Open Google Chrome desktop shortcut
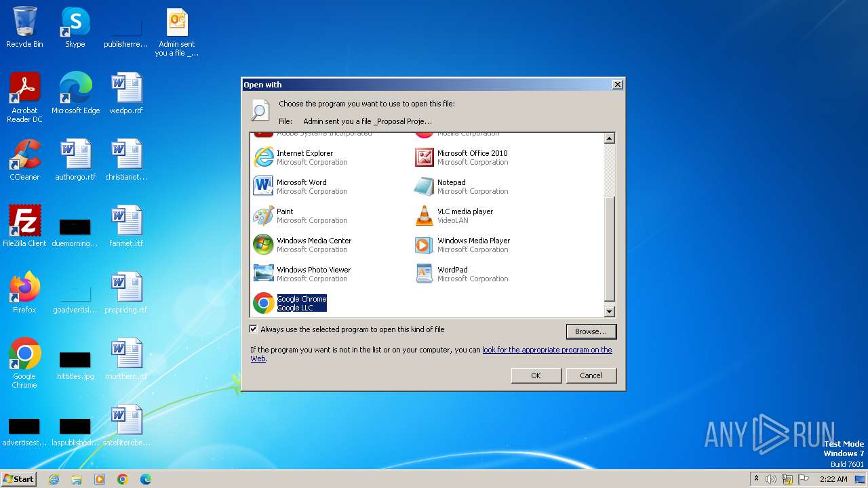 point(24,363)
